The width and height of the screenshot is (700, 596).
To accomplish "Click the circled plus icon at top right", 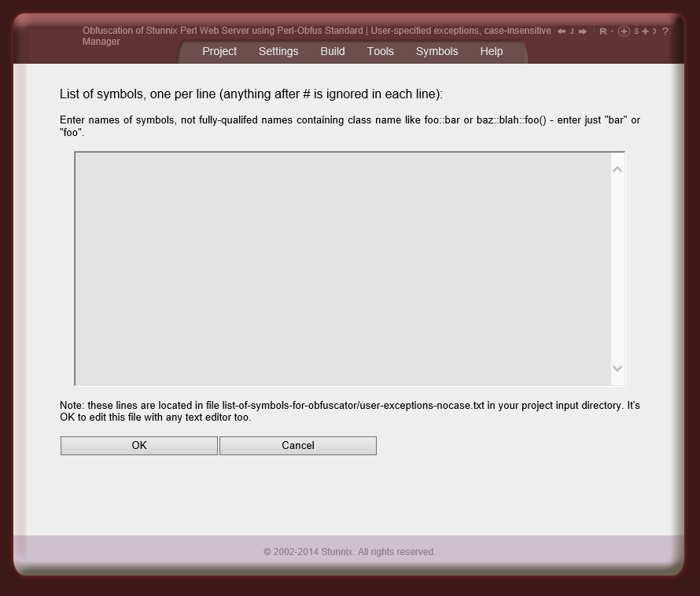I will click(624, 31).
